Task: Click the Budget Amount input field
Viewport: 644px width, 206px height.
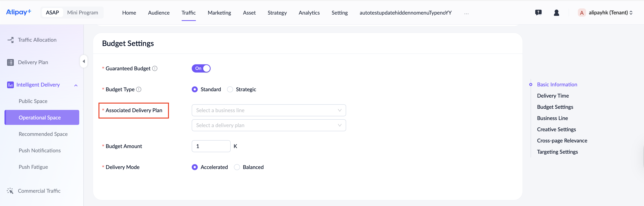Action: tap(211, 146)
